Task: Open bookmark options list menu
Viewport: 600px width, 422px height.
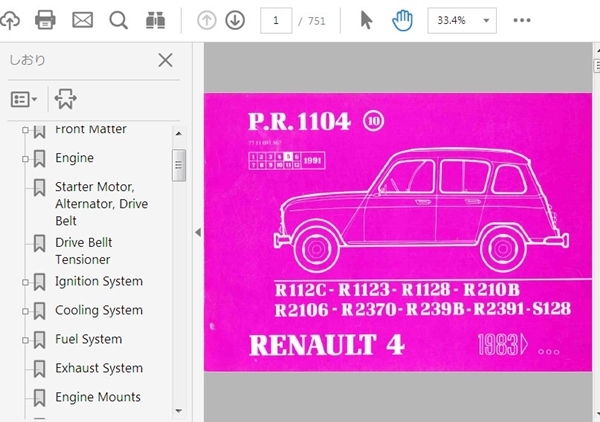Action: 23,99
